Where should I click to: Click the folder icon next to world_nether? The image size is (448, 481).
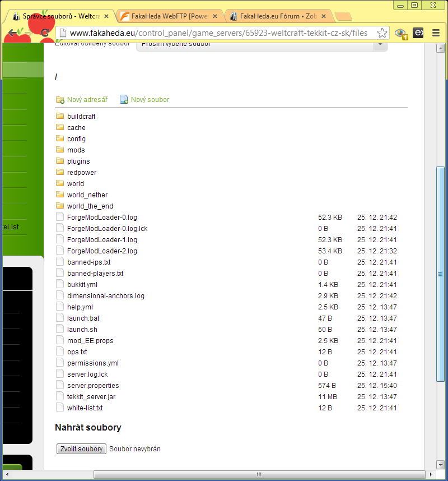(60, 195)
